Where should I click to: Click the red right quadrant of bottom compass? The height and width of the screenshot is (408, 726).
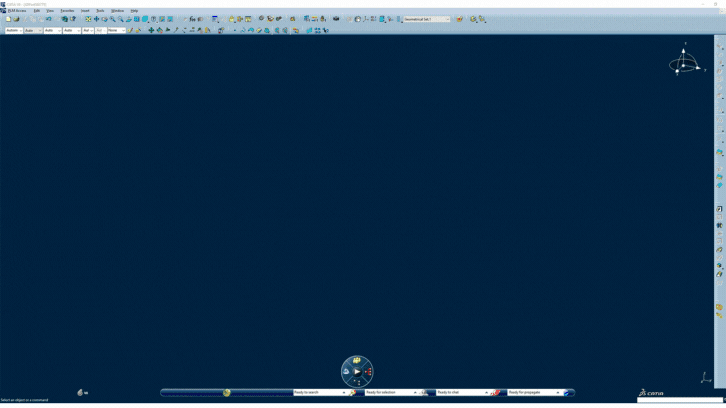point(368,372)
